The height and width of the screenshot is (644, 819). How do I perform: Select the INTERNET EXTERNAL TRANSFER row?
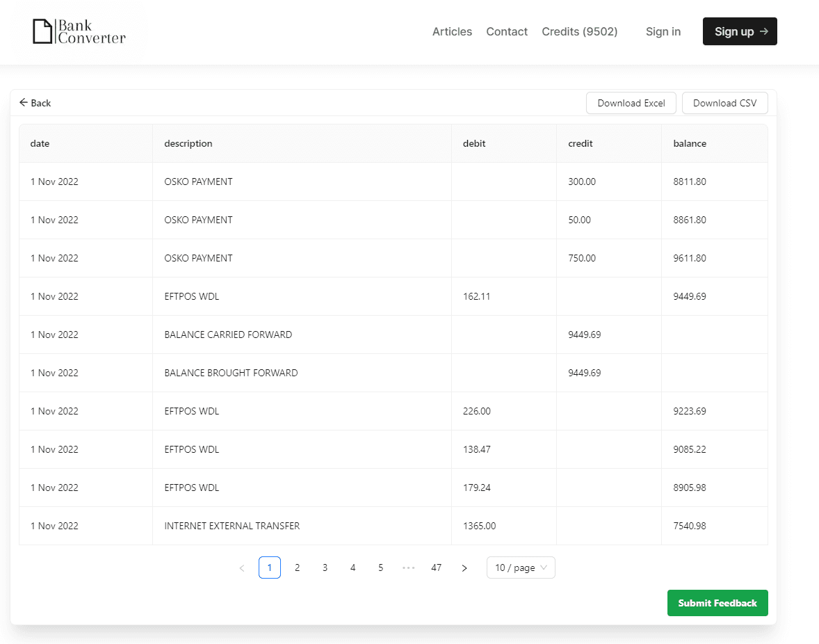pos(232,526)
